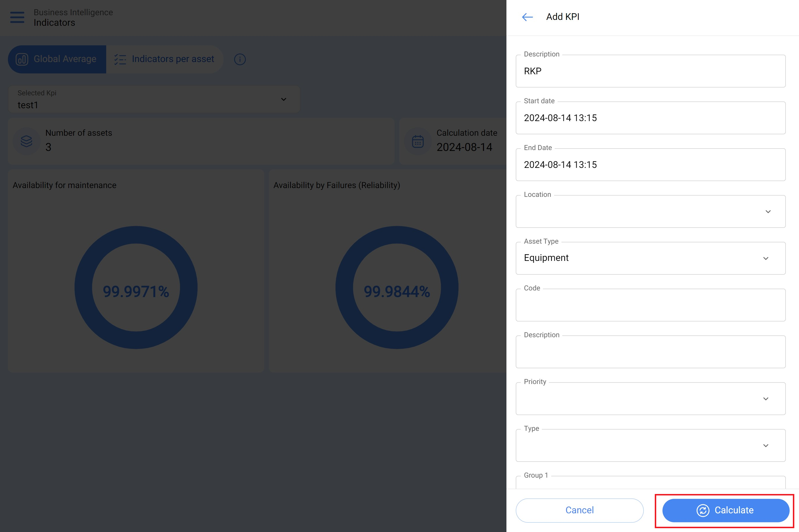Open the info icon beside Indicators per asset
Screen dimensions: 799x532
(x=240, y=59)
